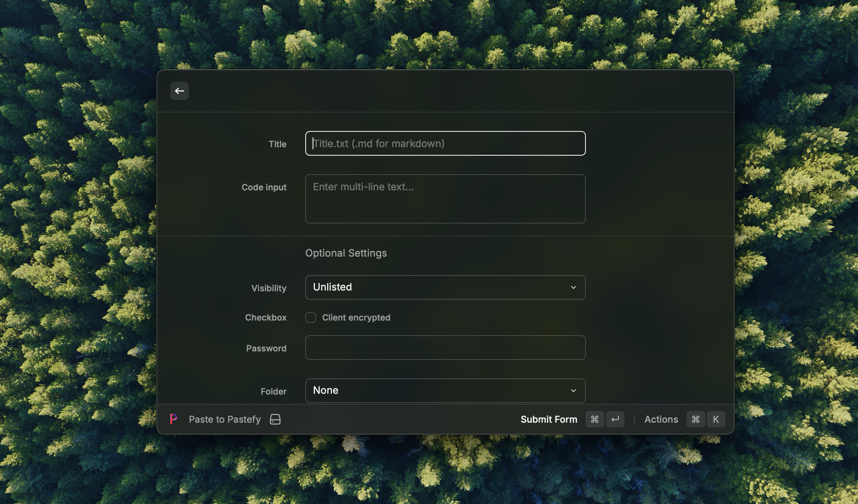Click the Paste to Pastefy label
Screen dimensions: 858x504
(225, 419)
